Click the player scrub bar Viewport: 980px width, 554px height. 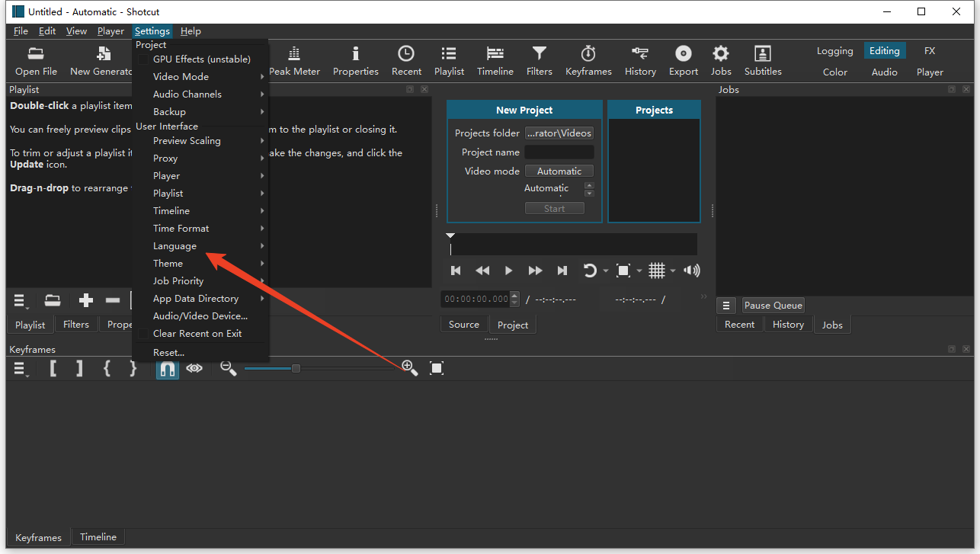click(x=573, y=245)
